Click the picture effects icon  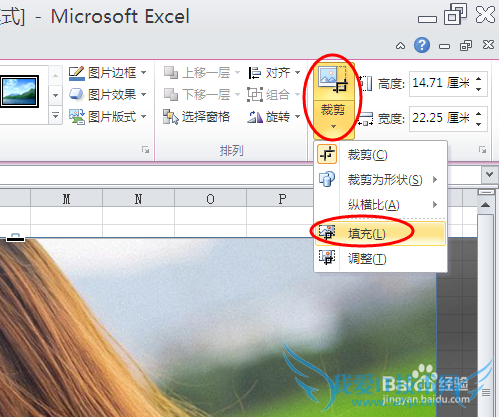(76, 95)
